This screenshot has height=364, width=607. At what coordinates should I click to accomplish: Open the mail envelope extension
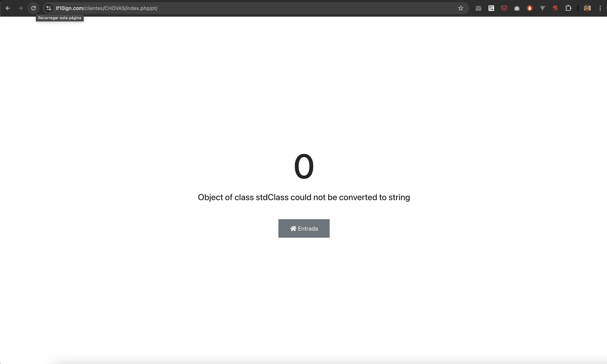click(x=478, y=8)
